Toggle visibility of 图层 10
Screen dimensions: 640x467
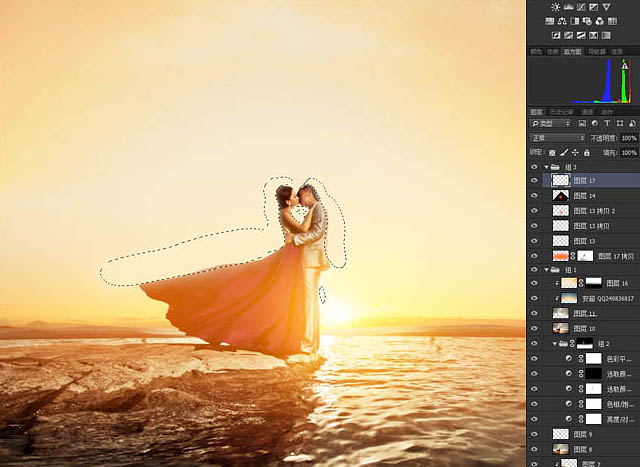coord(534,328)
